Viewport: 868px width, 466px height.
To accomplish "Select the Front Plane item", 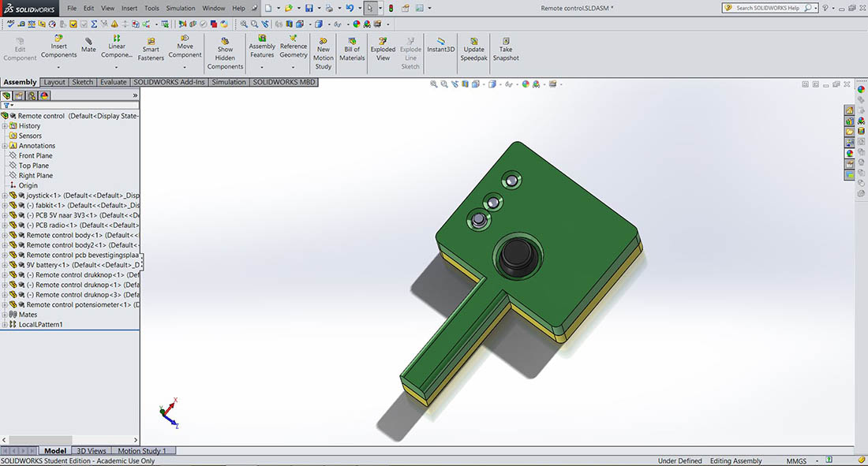I will point(36,156).
